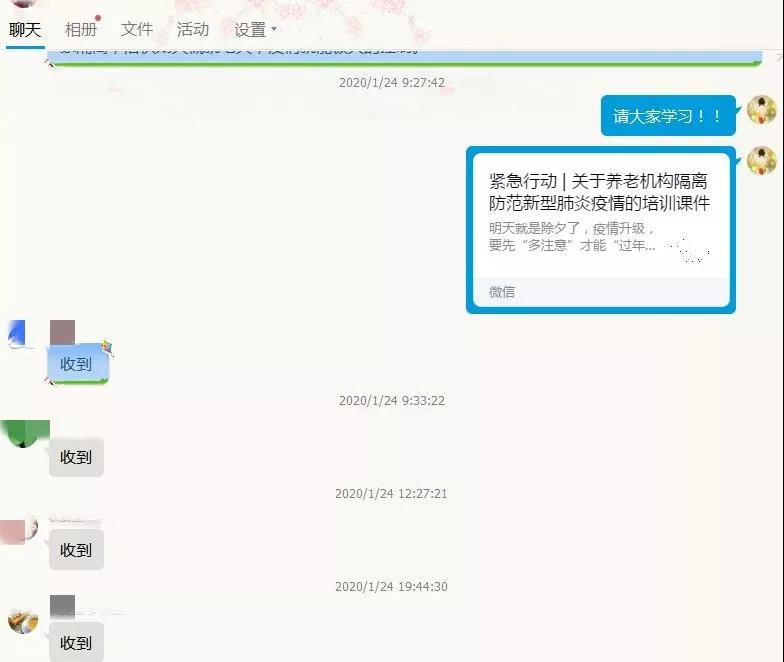The width and height of the screenshot is (784, 662).
Task: Go to the 活动 tab
Action: [192, 30]
